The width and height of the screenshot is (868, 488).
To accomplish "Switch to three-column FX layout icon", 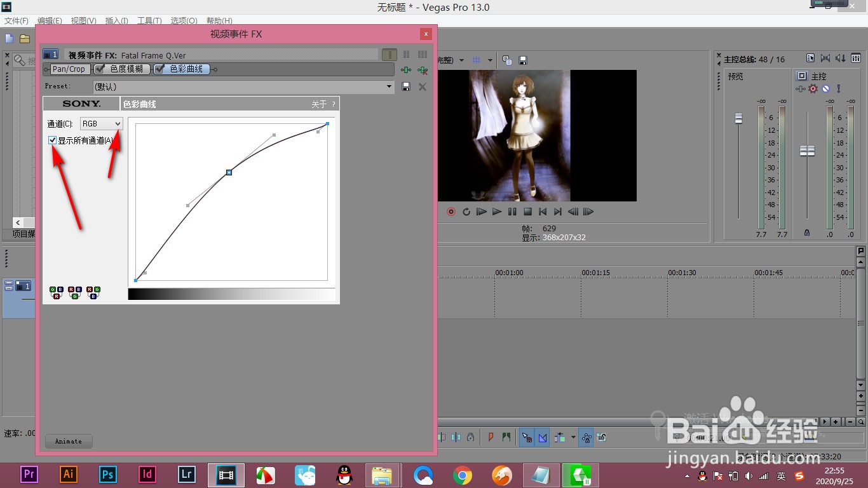I will (x=423, y=55).
